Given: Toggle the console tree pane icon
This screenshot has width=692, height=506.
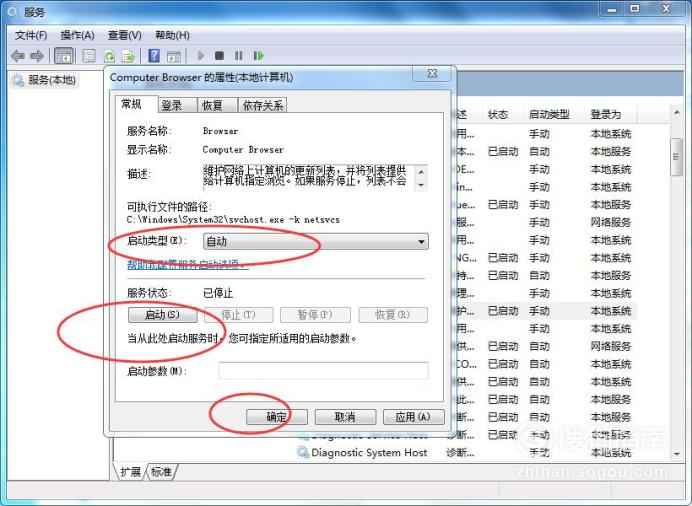Looking at the screenshot, I should [x=64, y=56].
